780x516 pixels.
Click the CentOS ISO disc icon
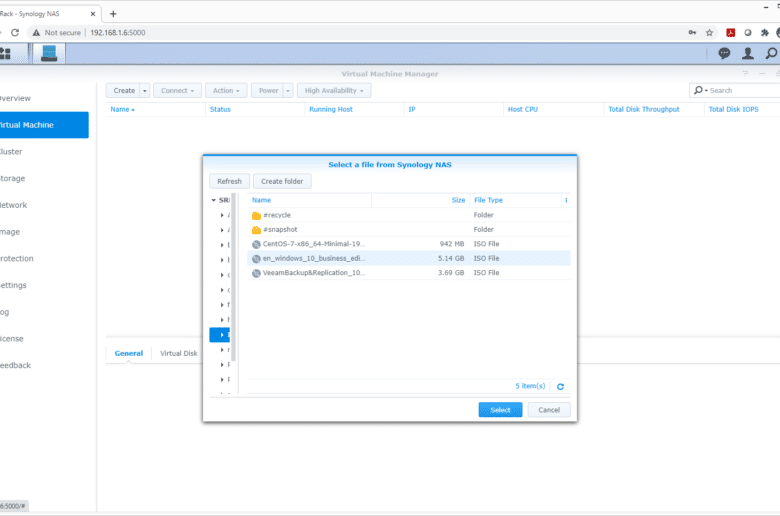(256, 244)
